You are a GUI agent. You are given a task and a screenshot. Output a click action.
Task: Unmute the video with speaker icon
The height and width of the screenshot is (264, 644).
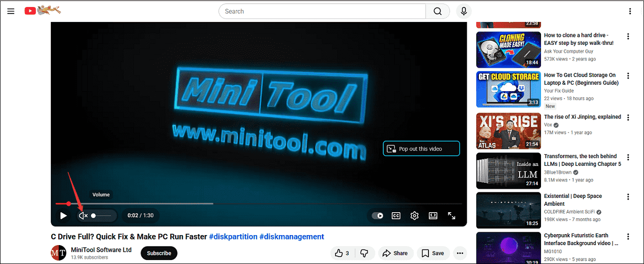point(83,216)
